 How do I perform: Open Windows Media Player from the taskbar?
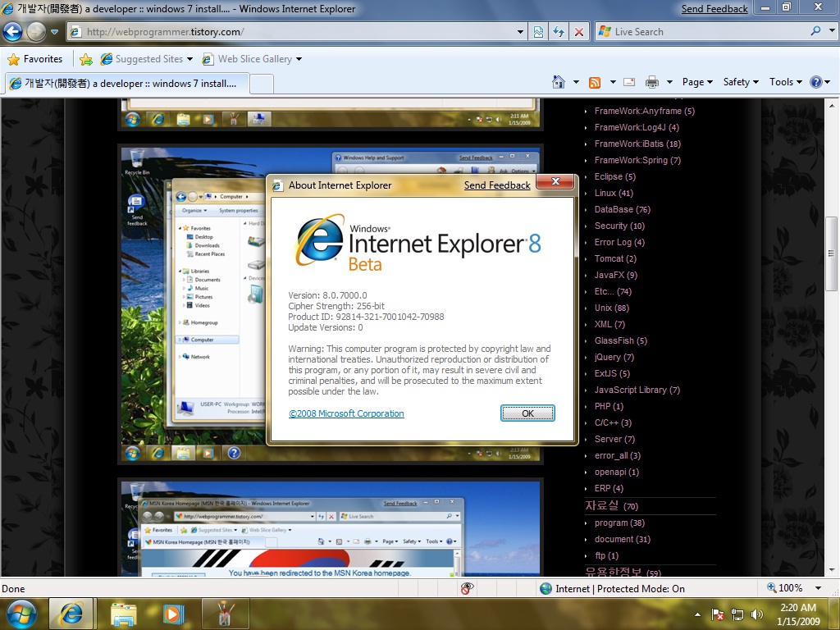pyautogui.click(x=173, y=614)
